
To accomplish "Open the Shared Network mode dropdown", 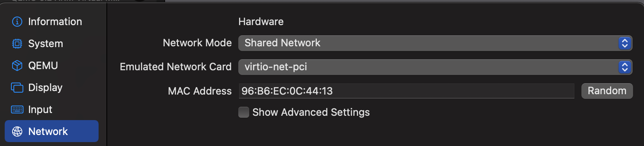I will [435, 43].
